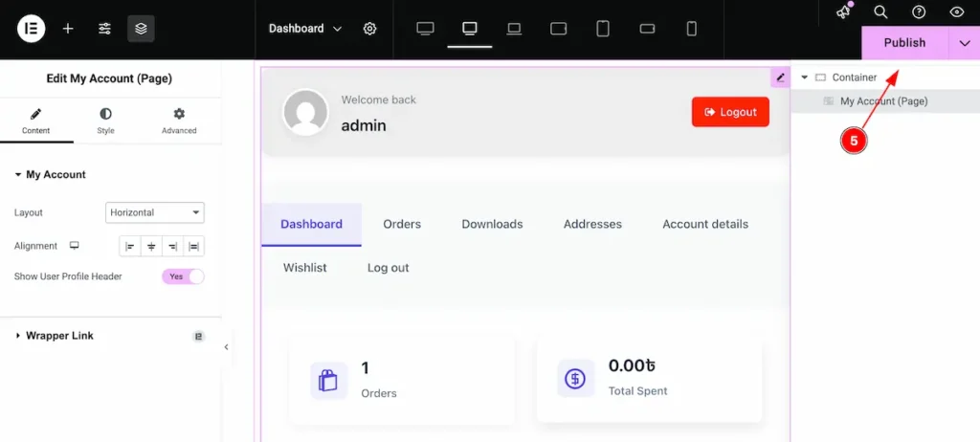Open Publish options dropdown arrow
980x442 pixels.
point(963,43)
